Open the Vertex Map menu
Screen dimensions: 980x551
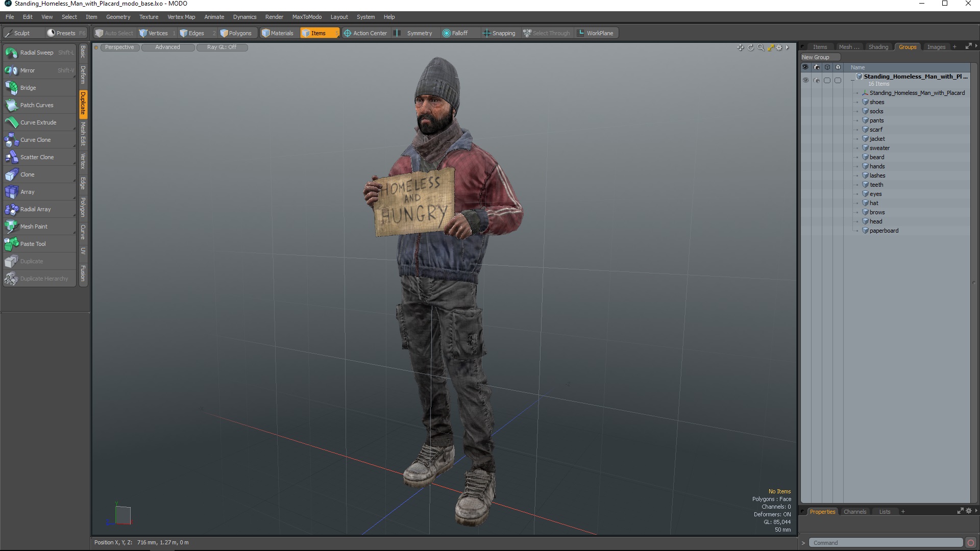181,17
